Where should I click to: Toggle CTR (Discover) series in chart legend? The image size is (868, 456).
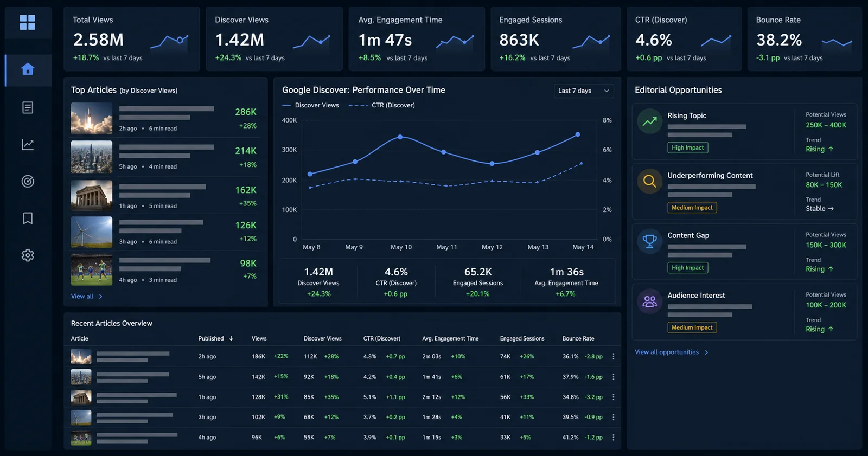click(x=382, y=105)
